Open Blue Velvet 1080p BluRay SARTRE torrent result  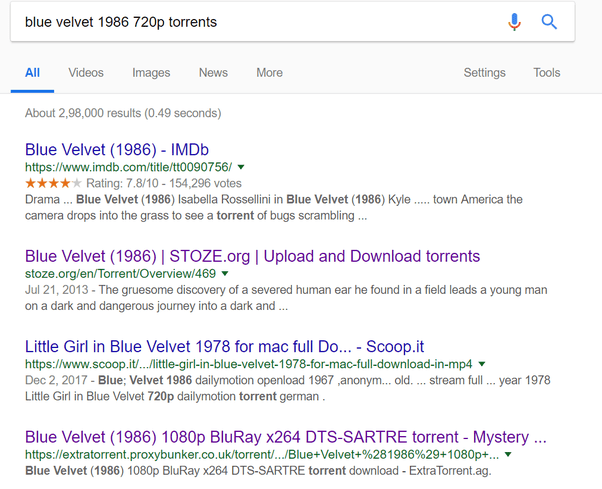click(286, 437)
